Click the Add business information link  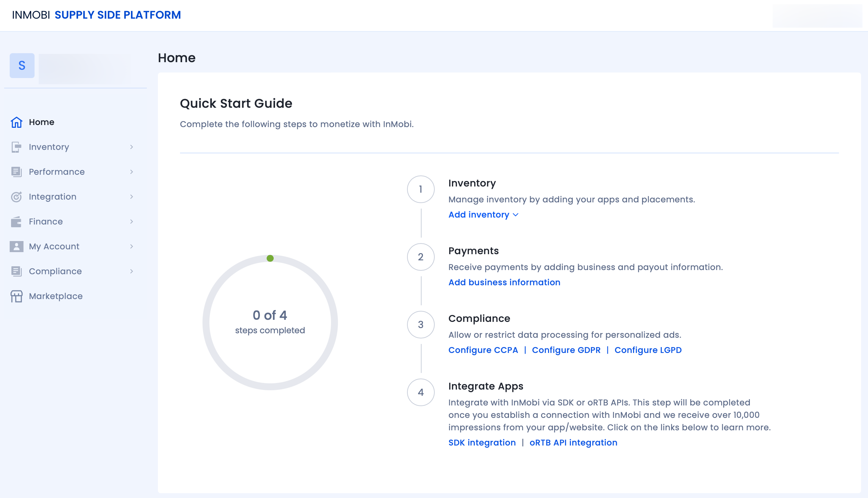[x=504, y=282]
